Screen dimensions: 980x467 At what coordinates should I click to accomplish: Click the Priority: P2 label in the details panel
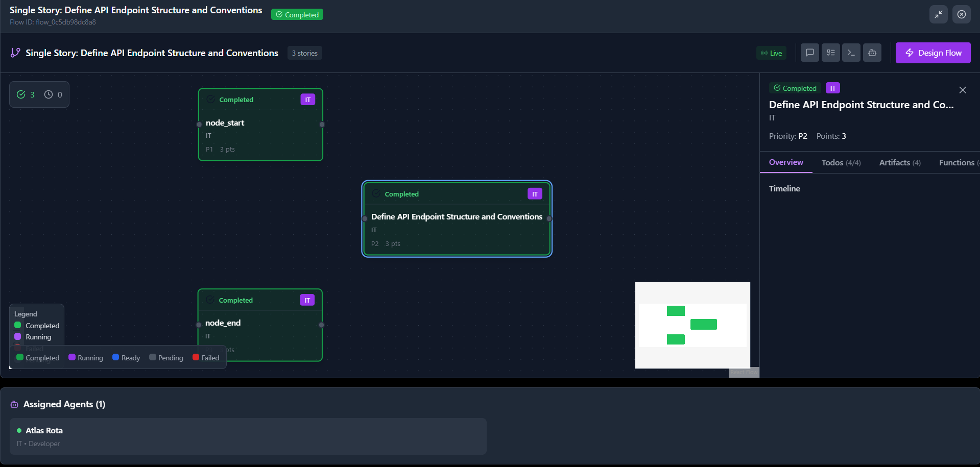tap(788, 136)
